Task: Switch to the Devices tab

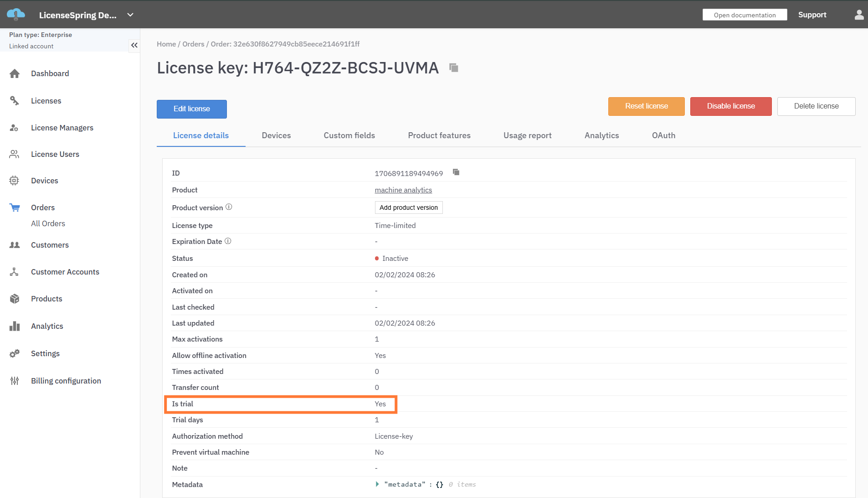Action: [x=276, y=135]
